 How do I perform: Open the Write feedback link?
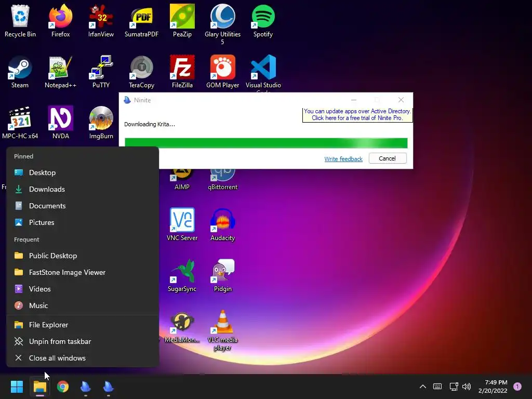click(x=343, y=159)
